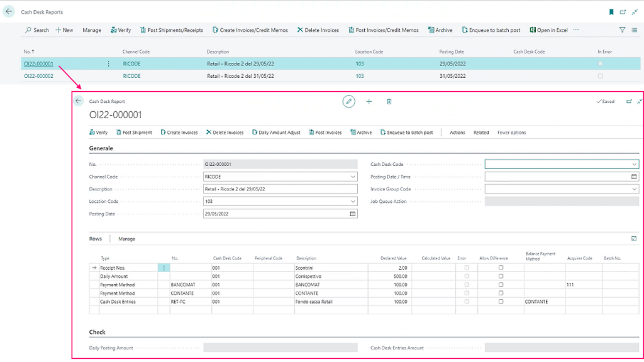This screenshot has height=362, width=644.
Task: Expand the Invoice Group Code dropdown
Action: (x=634, y=189)
